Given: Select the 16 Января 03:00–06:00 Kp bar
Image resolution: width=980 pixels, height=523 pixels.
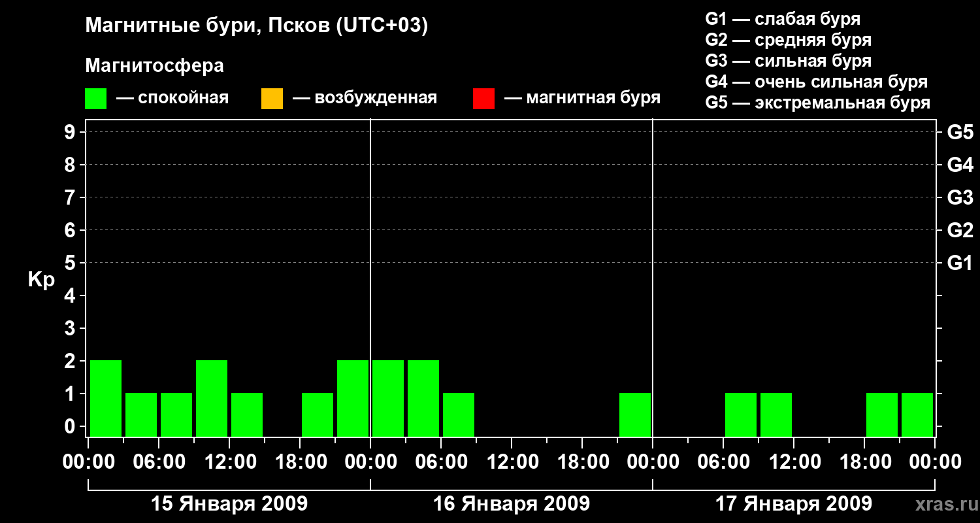Looking at the screenshot, I should (x=423, y=398).
